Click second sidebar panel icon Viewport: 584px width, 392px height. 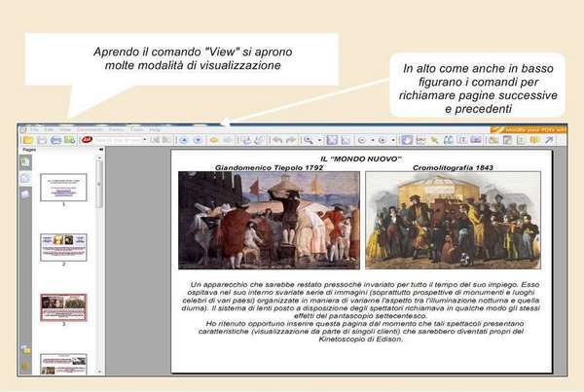pyautogui.click(x=25, y=179)
